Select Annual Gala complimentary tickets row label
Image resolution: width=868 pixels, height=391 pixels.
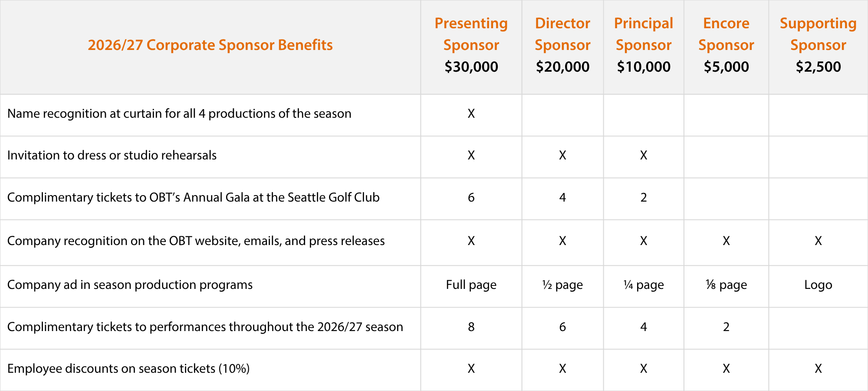click(194, 197)
